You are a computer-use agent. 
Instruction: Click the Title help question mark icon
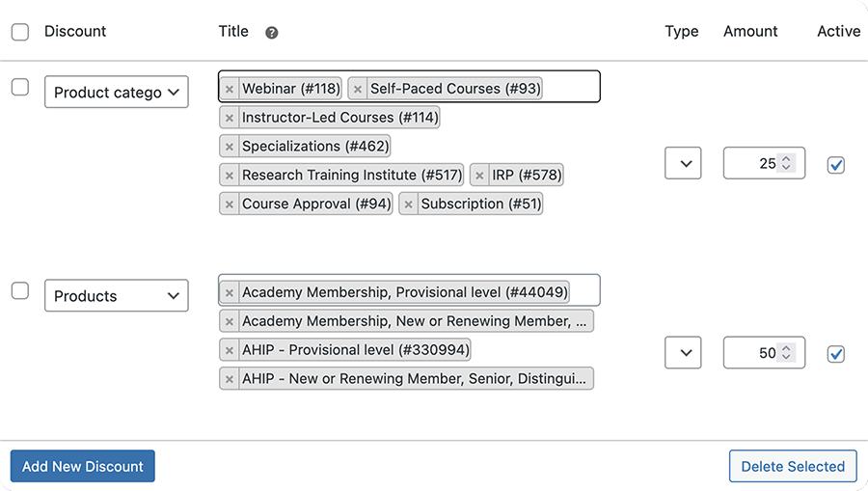(x=272, y=33)
